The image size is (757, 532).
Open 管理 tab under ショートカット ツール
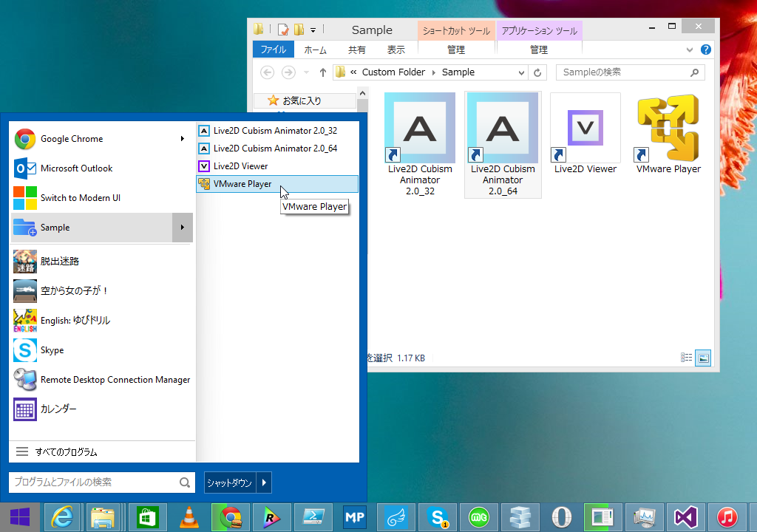click(x=456, y=50)
